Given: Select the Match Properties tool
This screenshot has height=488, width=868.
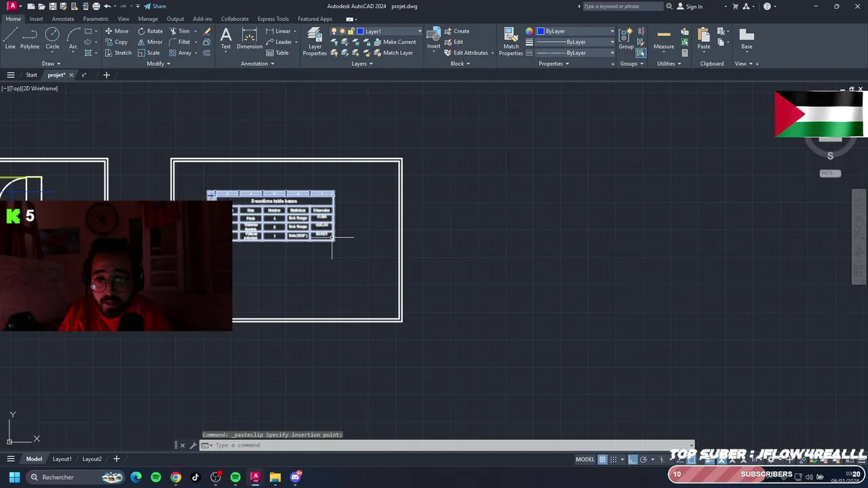Looking at the screenshot, I should pyautogui.click(x=511, y=41).
